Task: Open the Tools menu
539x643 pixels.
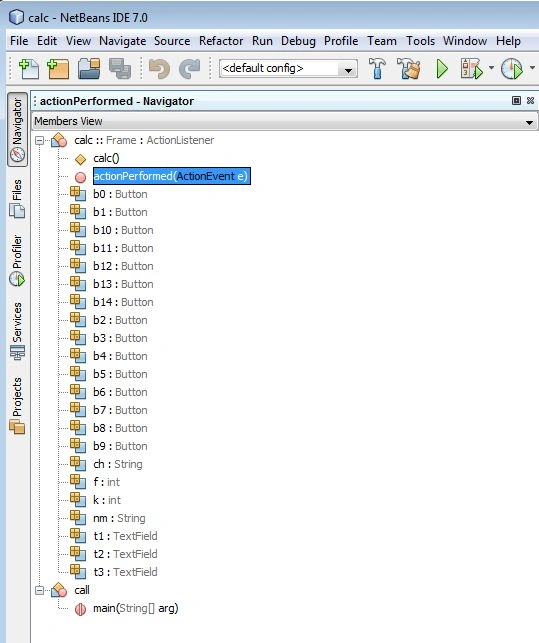Action: [x=420, y=41]
